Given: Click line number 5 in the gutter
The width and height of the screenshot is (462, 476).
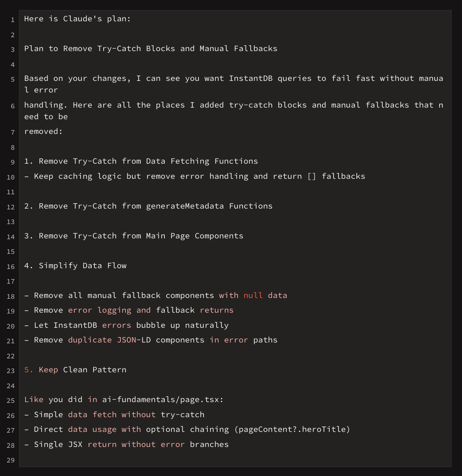Looking at the screenshot, I should point(13,79).
